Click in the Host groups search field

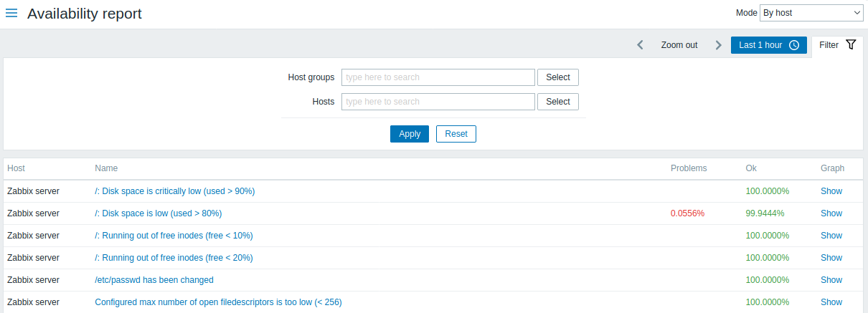438,77
